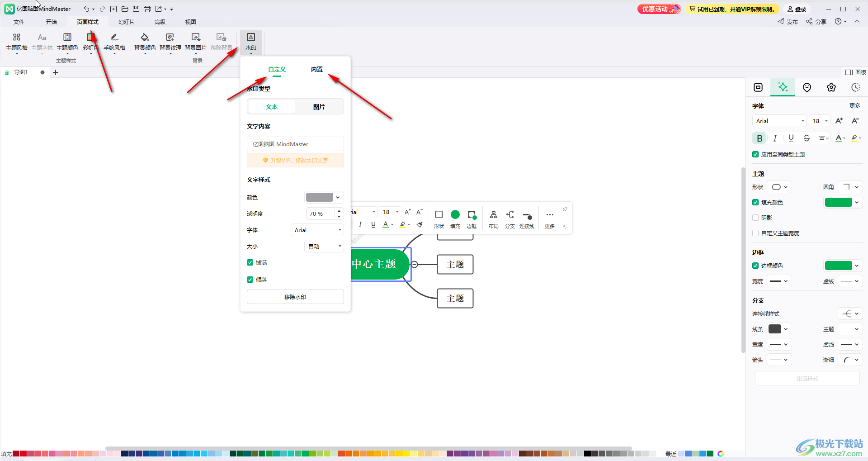Toggle the 边框颜色 border color checkbox
Screen dimensions: 868x461
click(755, 266)
